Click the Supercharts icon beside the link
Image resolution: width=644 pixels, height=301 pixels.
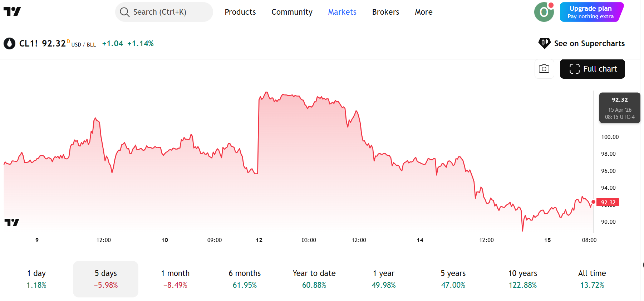pyautogui.click(x=544, y=43)
